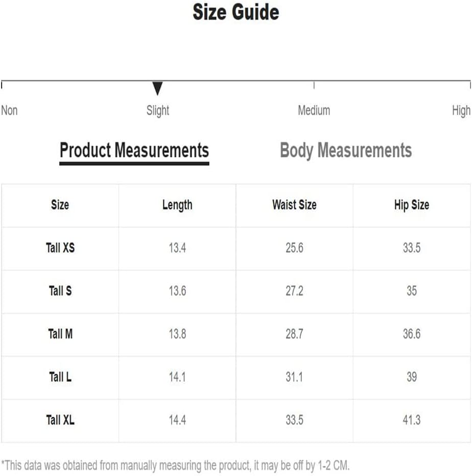This screenshot has height=476, width=472.
Task: Select the Medium stretch label
Action: point(314,110)
